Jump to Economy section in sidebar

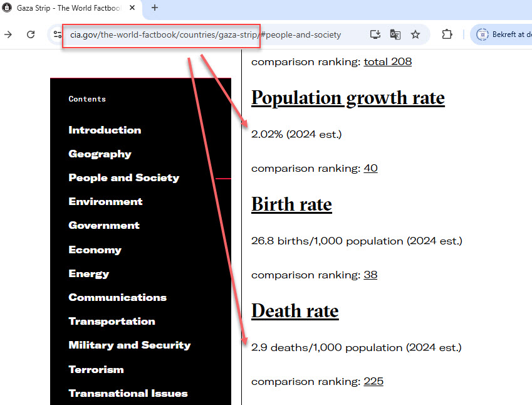point(95,250)
